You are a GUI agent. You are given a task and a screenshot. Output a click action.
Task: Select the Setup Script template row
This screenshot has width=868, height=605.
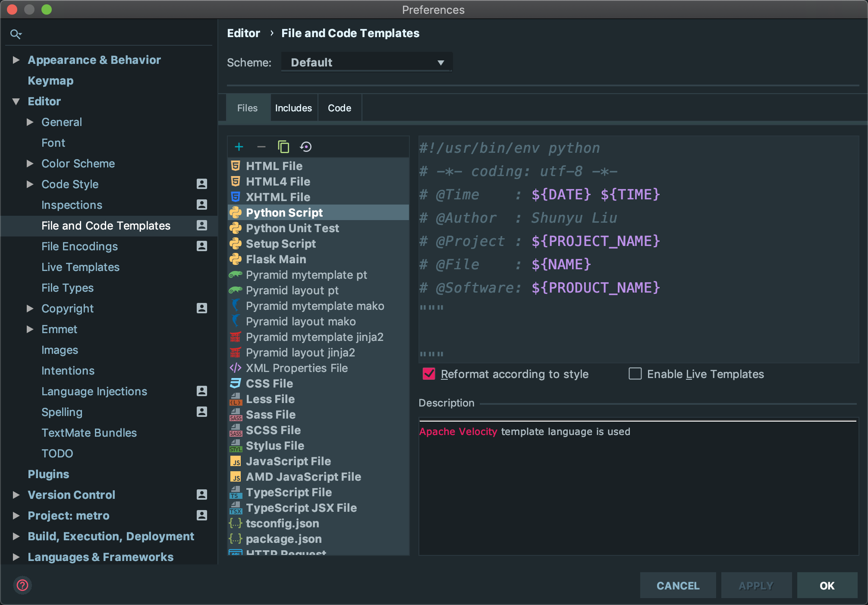(318, 243)
